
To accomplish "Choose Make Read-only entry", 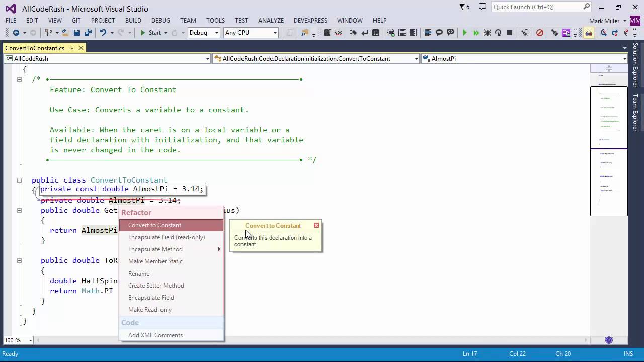I will tap(171, 310).
